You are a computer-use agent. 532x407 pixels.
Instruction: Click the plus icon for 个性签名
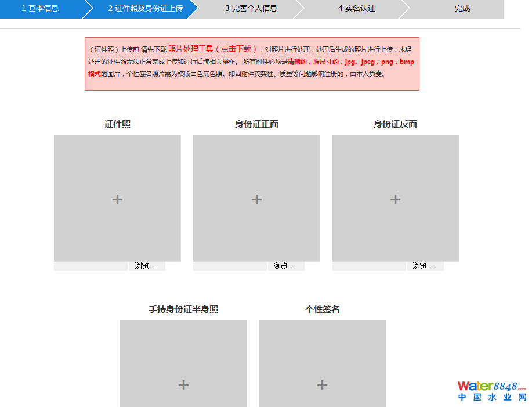pos(322,385)
